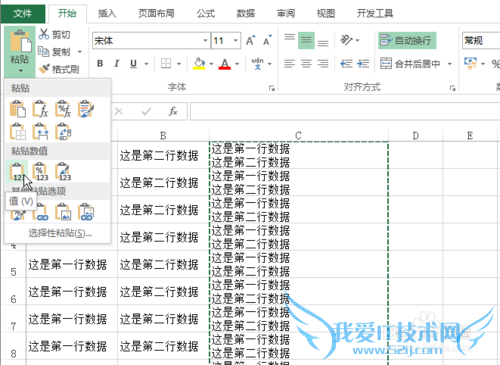Open the underline style dropdown arrow
The image size is (500, 365).
coord(146,63)
